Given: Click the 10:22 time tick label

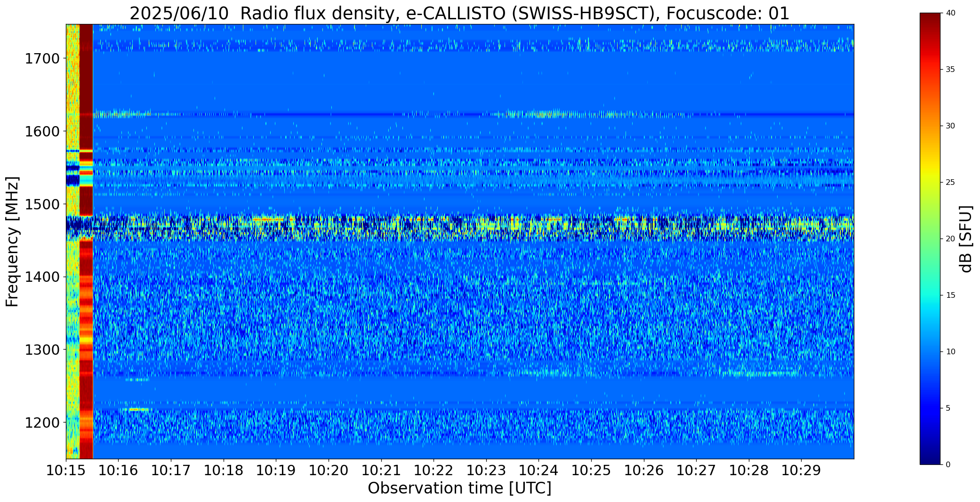Looking at the screenshot, I should tap(434, 470).
